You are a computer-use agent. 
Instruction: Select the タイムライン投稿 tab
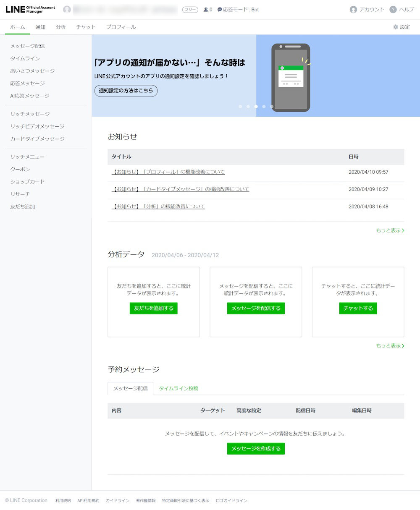[178, 388]
